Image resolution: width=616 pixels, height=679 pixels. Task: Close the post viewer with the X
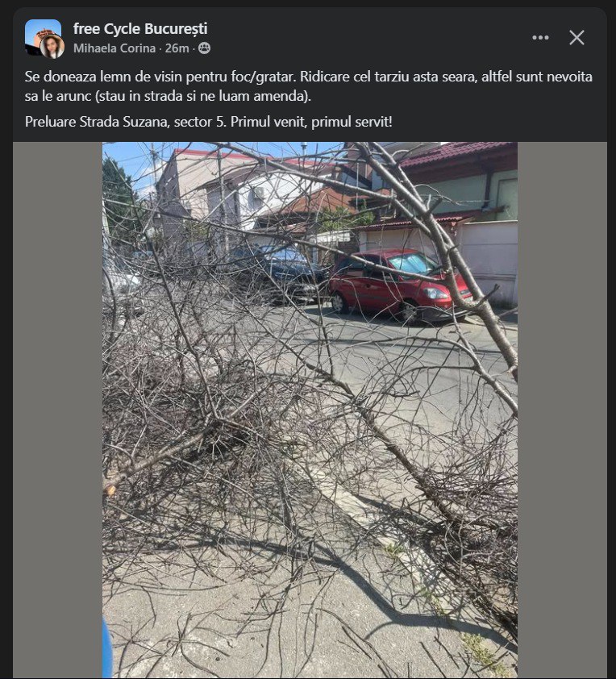click(x=576, y=38)
